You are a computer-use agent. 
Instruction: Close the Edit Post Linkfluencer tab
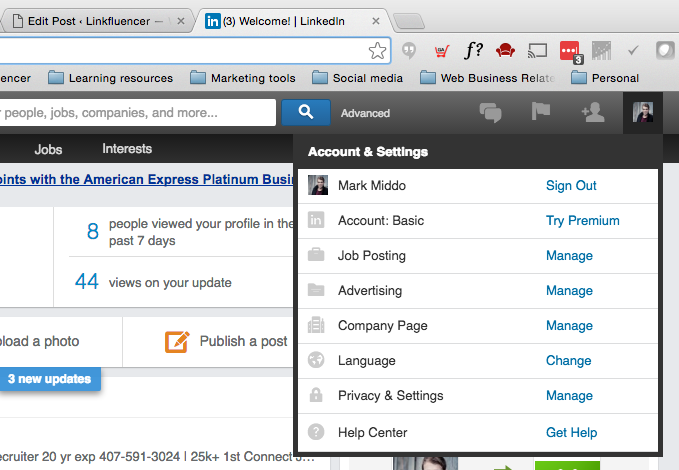[x=181, y=21]
